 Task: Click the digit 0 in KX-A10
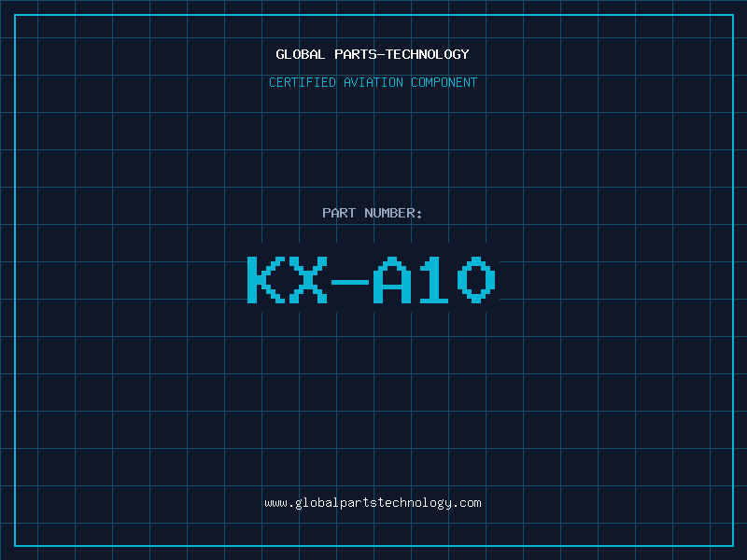[x=476, y=279]
